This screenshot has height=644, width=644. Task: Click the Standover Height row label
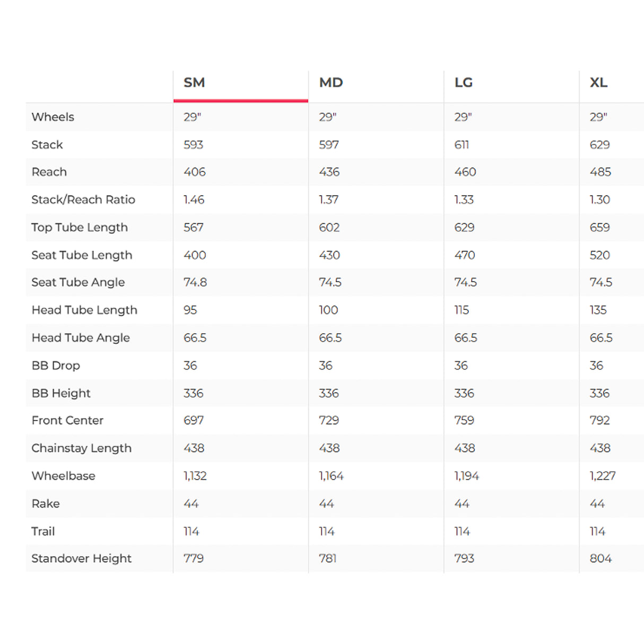(x=81, y=558)
